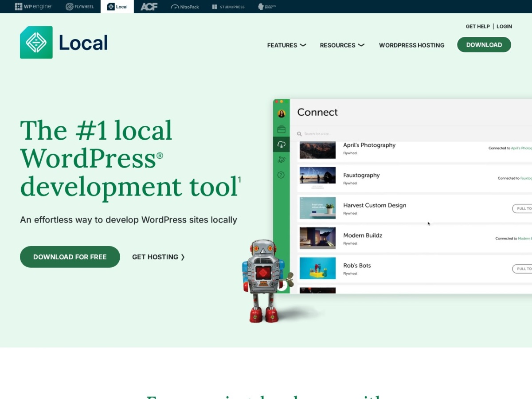Click 'Flywheel' label under Fauxtography
The height and width of the screenshot is (399, 532).
point(350,183)
